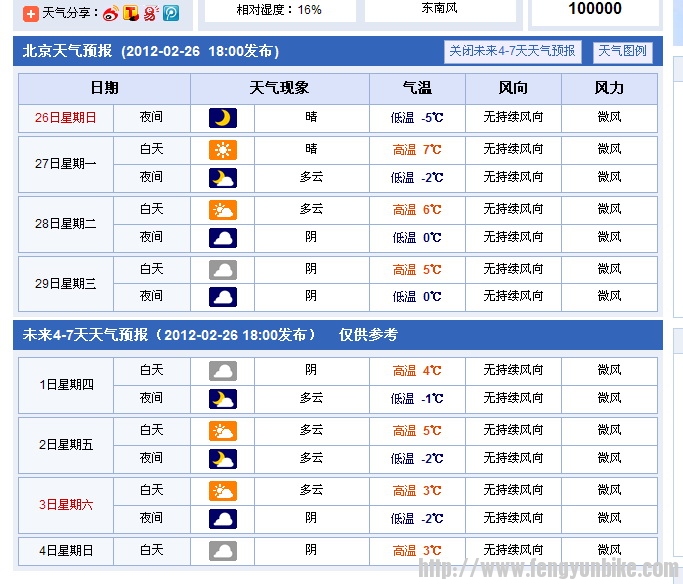Share via the Tencent Weibo icon
This screenshot has width=683, height=584.
point(131,14)
